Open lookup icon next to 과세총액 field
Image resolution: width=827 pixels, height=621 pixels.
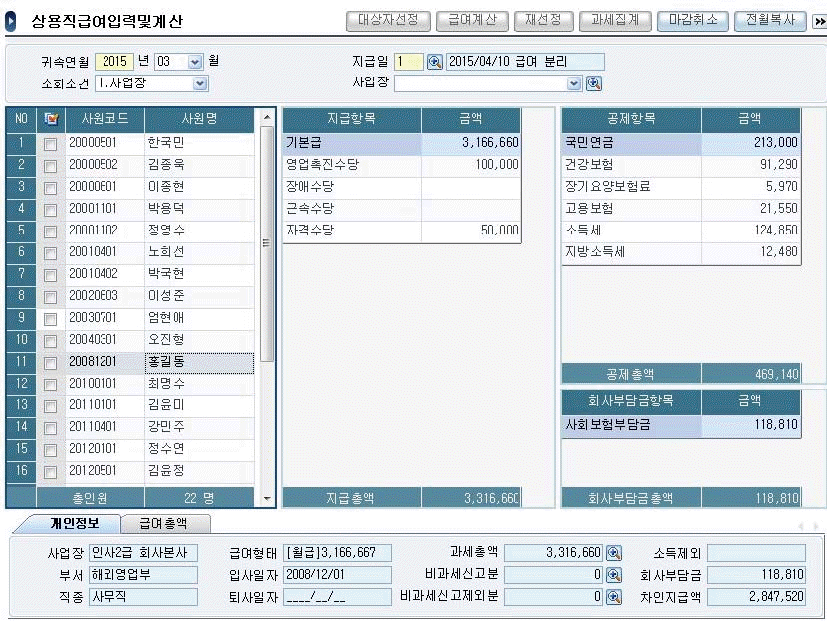[x=614, y=553]
